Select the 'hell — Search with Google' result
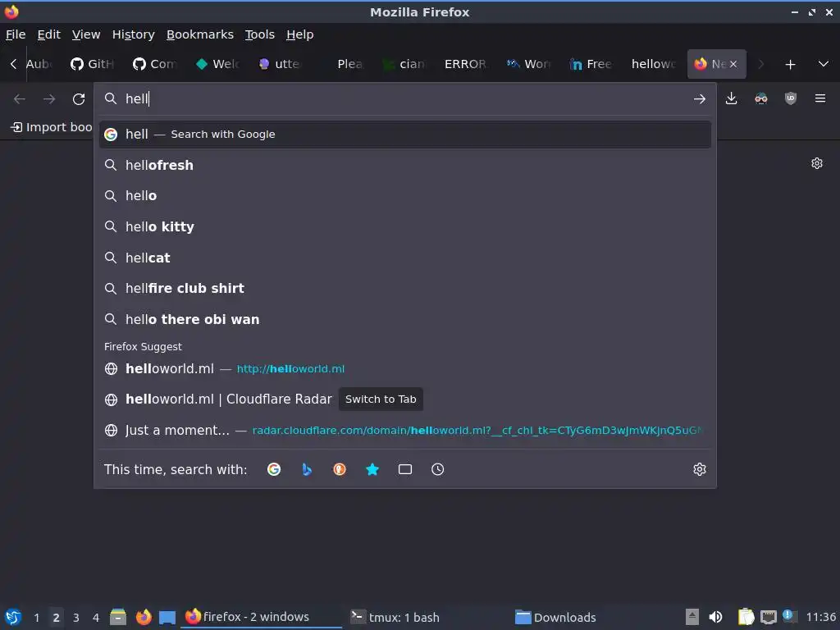This screenshot has height=630, width=840. pyautogui.click(x=405, y=135)
